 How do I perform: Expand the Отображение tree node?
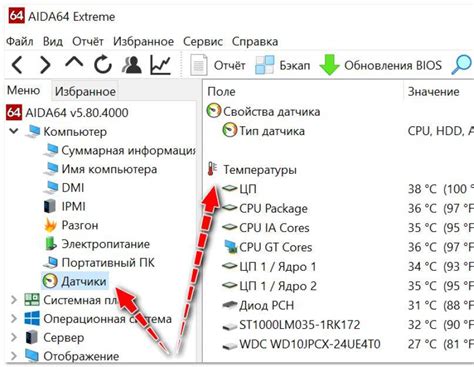pos(14,356)
